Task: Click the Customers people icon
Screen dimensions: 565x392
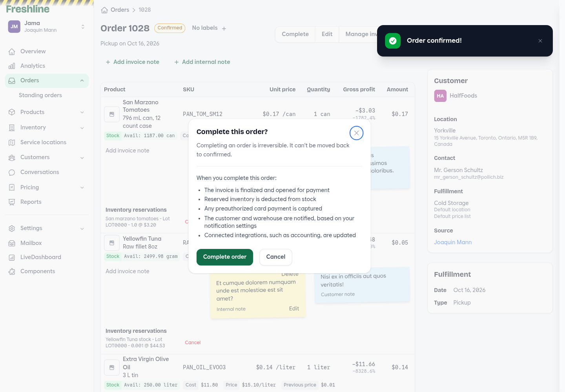Action: [12, 157]
